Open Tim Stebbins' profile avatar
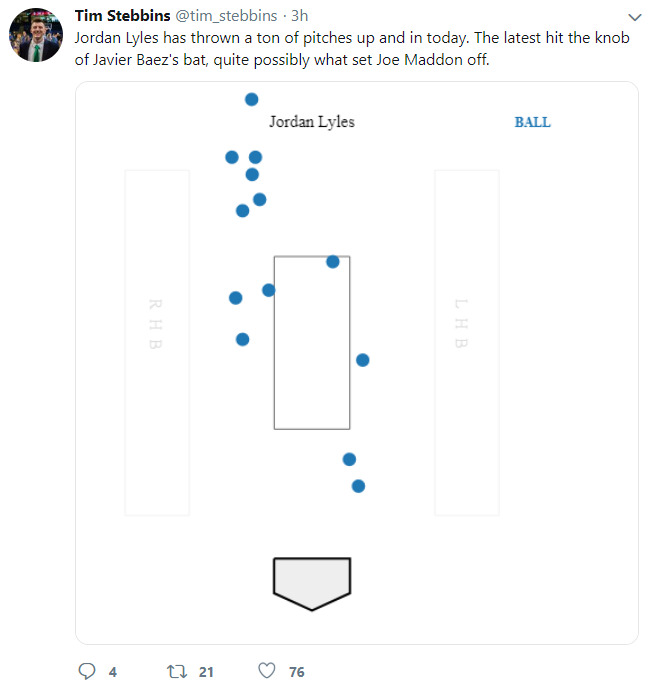Image resolution: width=650 pixels, height=695 pixels. [x=37, y=34]
